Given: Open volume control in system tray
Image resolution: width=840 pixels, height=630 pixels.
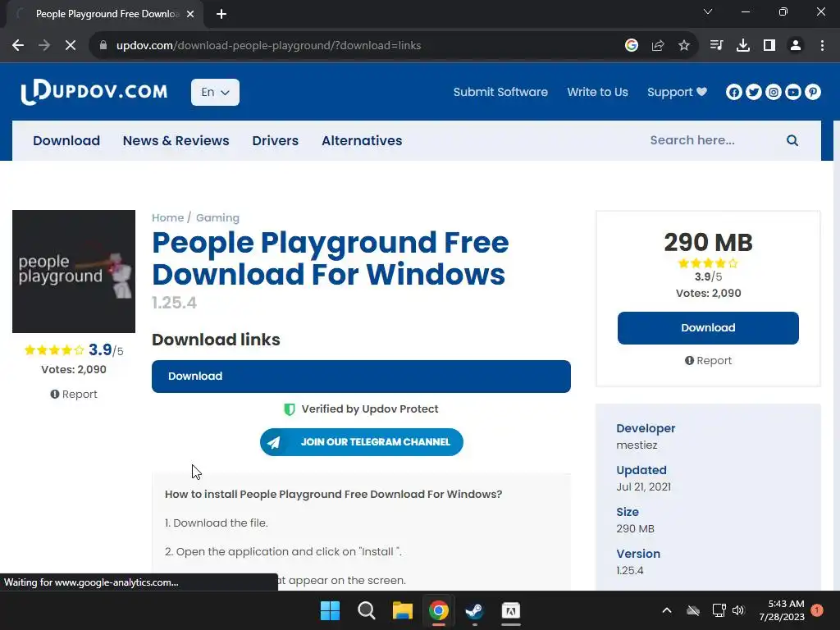Looking at the screenshot, I should point(738,610).
